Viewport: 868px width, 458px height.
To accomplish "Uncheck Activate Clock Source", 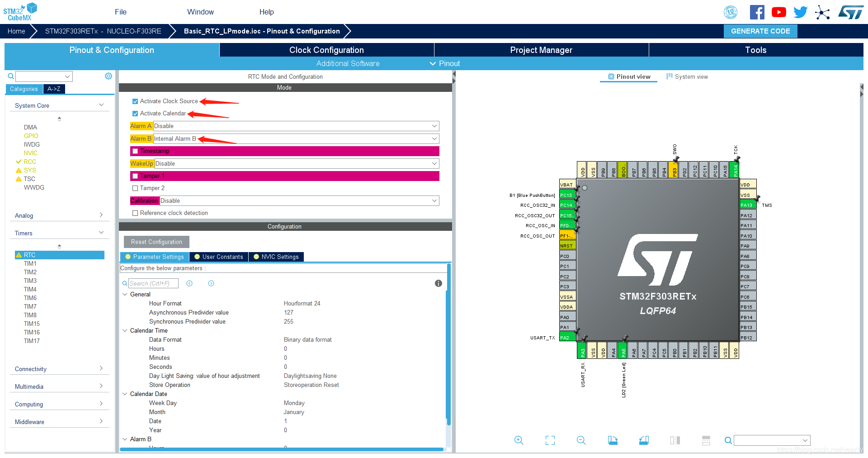I will [x=135, y=101].
